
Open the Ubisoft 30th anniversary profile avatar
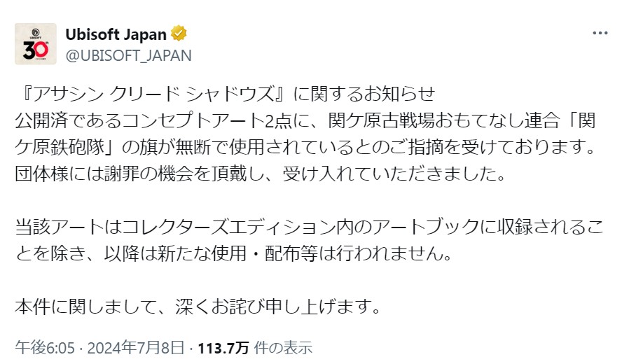(35, 43)
